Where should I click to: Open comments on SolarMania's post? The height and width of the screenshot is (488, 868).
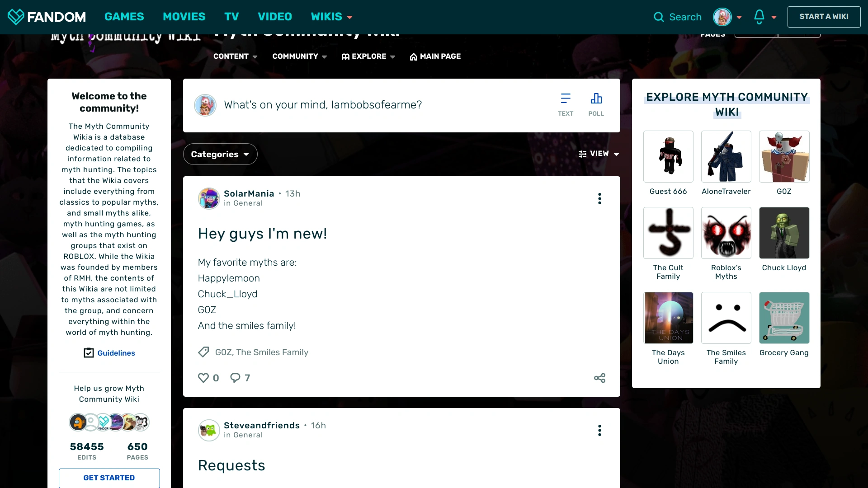pyautogui.click(x=235, y=378)
